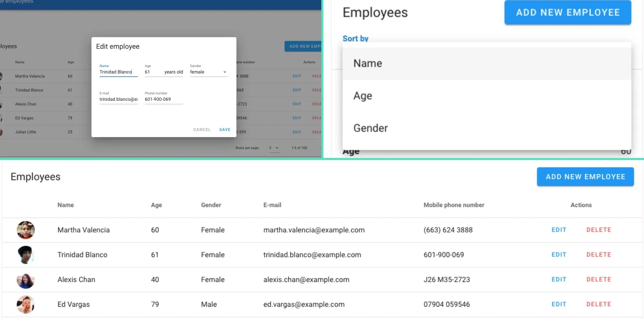Edit Martha Valencia's record
644x319 pixels.
[x=559, y=230]
